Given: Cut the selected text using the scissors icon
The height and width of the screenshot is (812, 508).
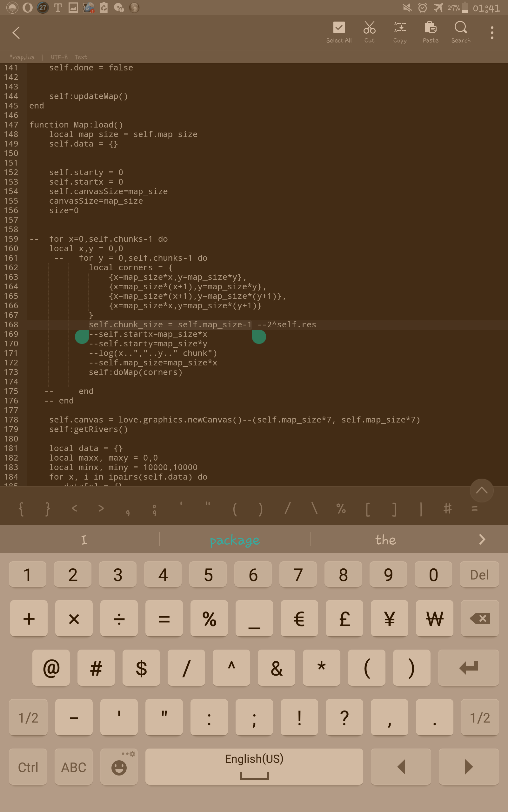Looking at the screenshot, I should point(369,33).
